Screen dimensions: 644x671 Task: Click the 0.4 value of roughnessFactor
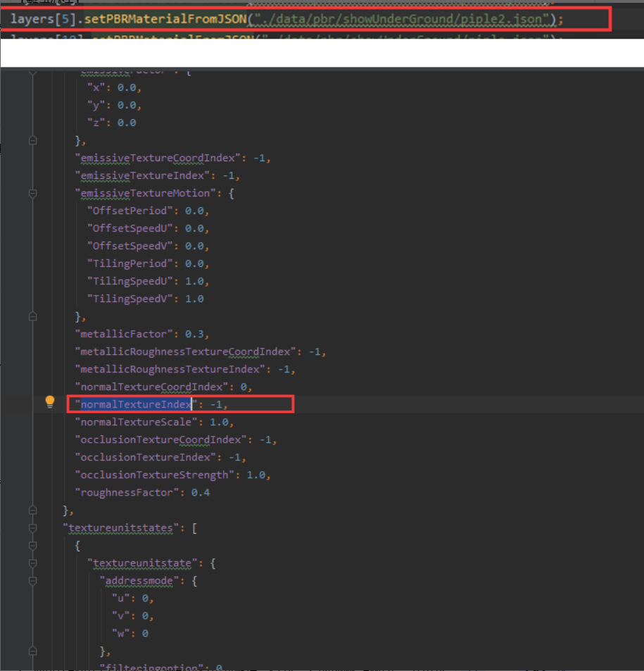tap(201, 493)
